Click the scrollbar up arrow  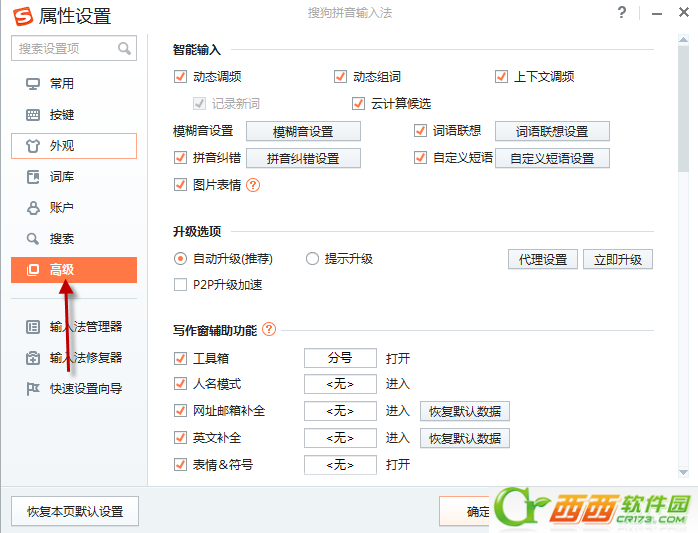pos(683,39)
